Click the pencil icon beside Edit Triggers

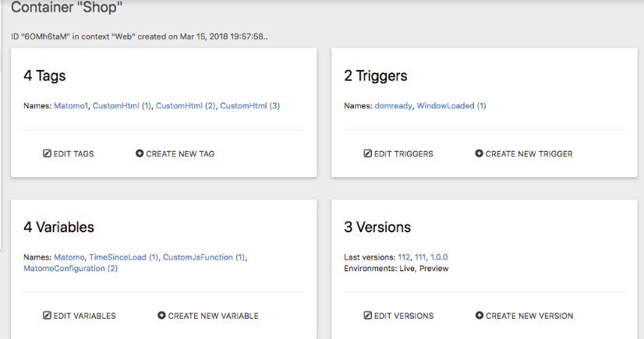click(368, 154)
